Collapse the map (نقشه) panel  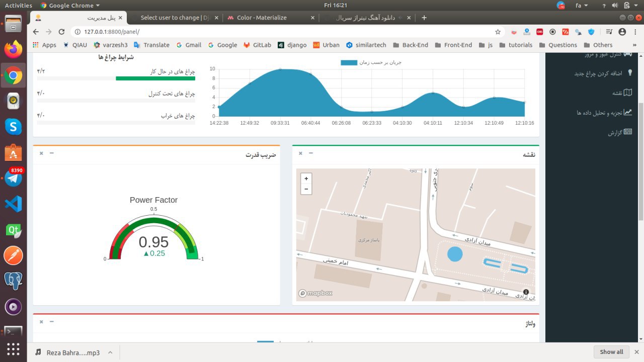pos(311,153)
